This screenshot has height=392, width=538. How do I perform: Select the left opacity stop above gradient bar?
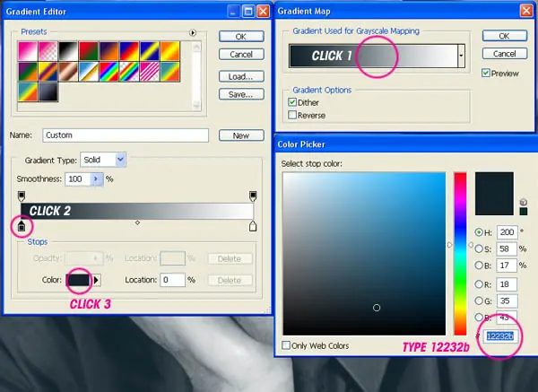coord(22,196)
